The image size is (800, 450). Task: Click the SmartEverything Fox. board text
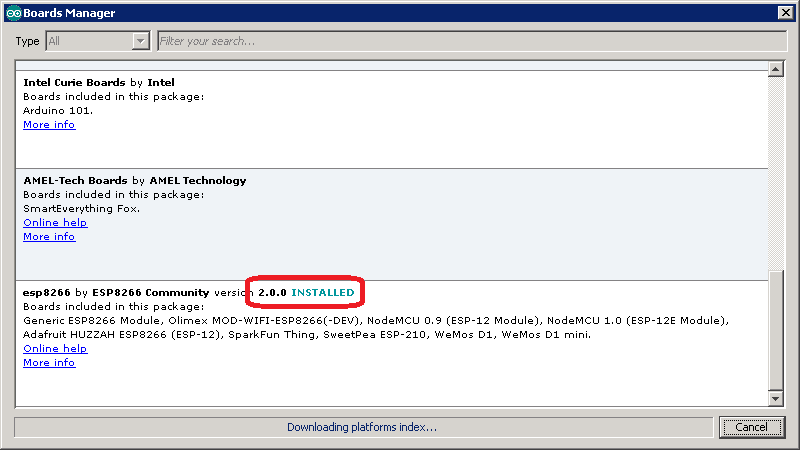tap(81, 209)
